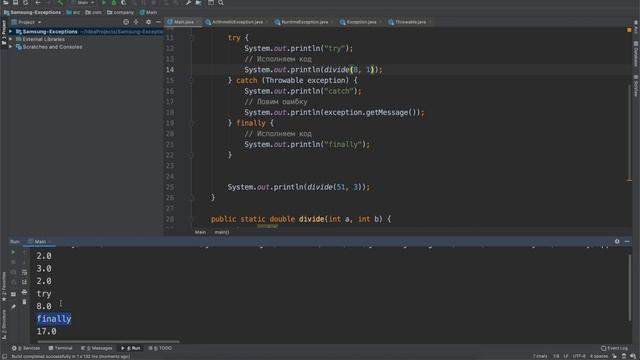Click the '17.0' console output line
This screenshot has height=360, width=640.
pyautogui.click(x=47, y=331)
